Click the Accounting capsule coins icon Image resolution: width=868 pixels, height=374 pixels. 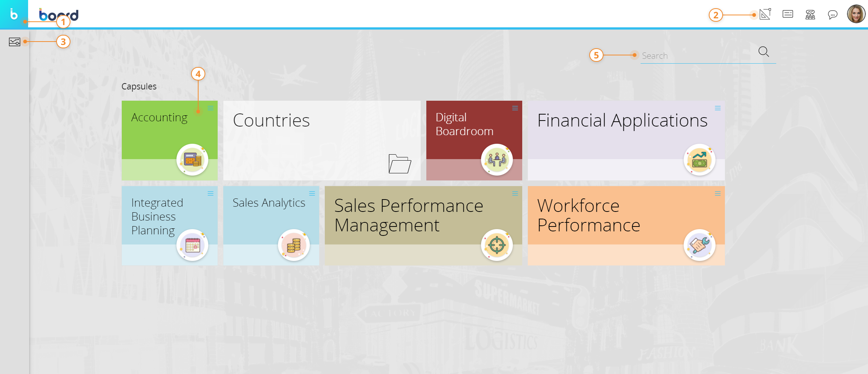coord(193,160)
